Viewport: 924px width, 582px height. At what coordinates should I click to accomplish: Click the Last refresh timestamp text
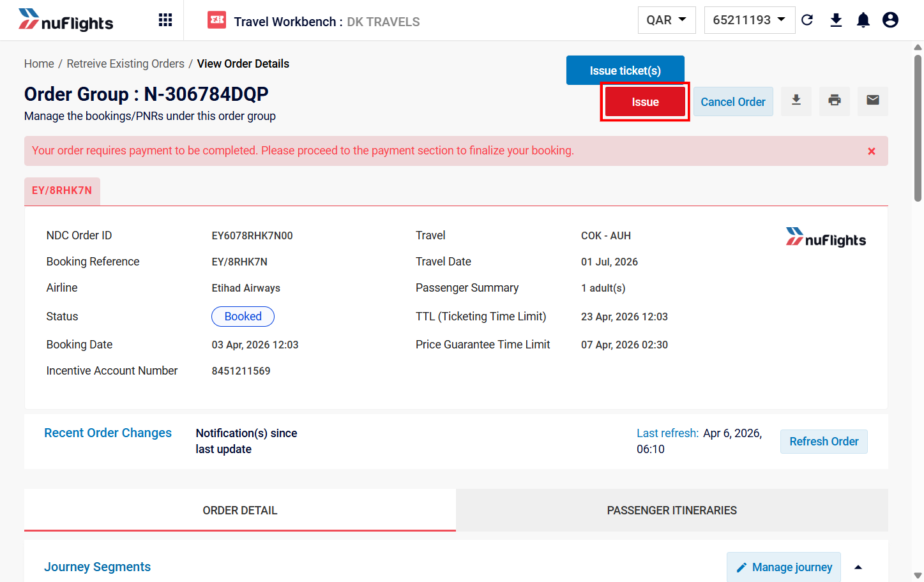click(699, 441)
